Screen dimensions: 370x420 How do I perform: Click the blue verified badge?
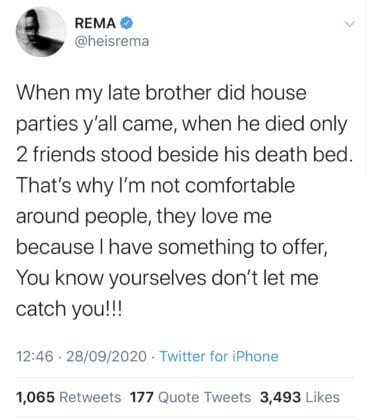pos(126,23)
